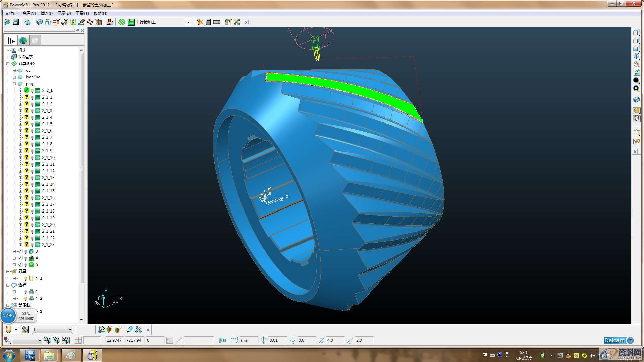Image resolution: width=644 pixels, height=362 pixels.
Task: Open the block definition tool icon
Action: click(39, 22)
